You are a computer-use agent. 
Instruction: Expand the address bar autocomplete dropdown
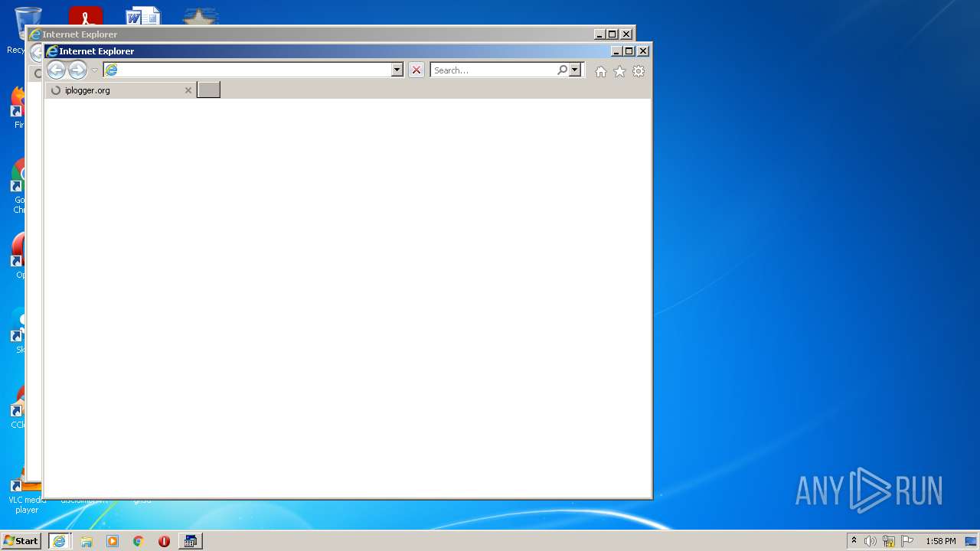pyautogui.click(x=397, y=70)
